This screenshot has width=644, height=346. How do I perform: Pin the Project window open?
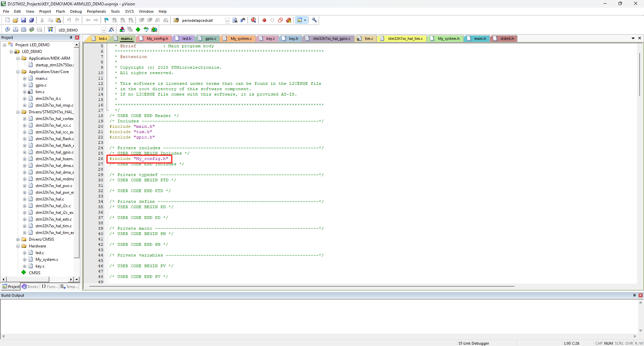71,38
